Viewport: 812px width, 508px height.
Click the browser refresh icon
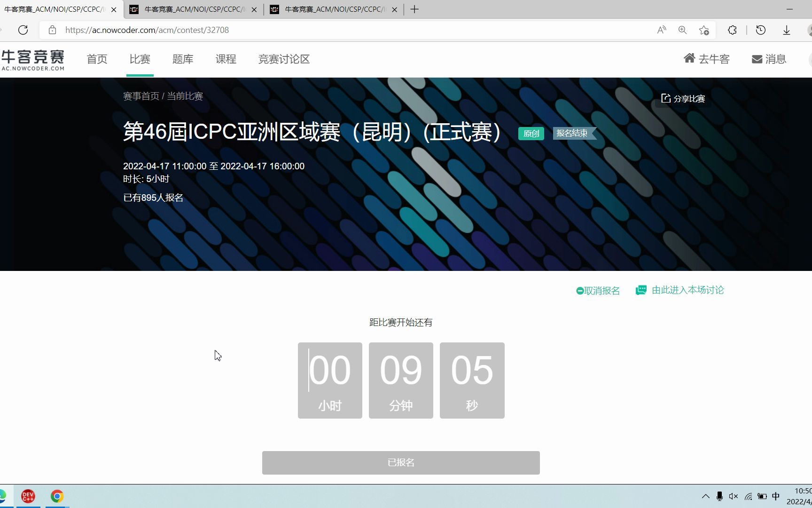23,30
